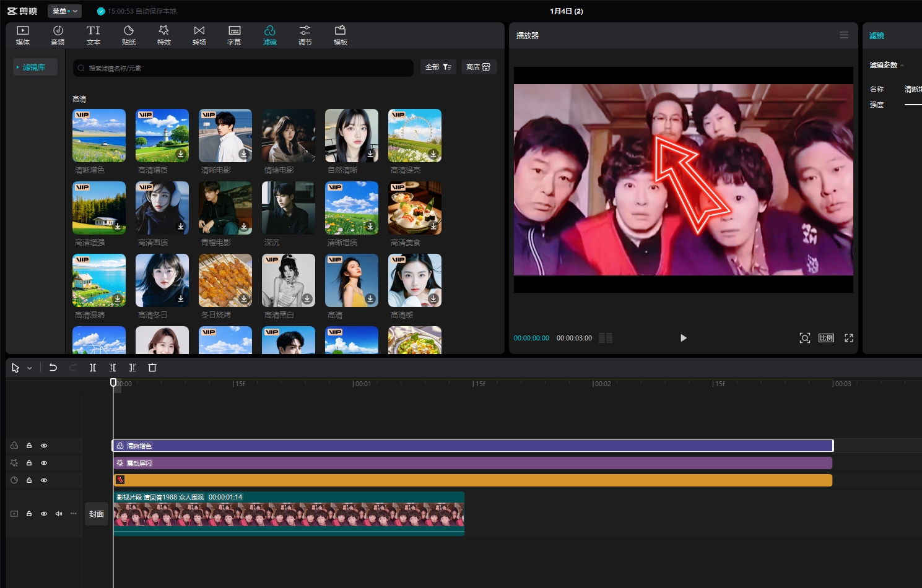
Task: Lock the sticker track
Action: coord(29,480)
